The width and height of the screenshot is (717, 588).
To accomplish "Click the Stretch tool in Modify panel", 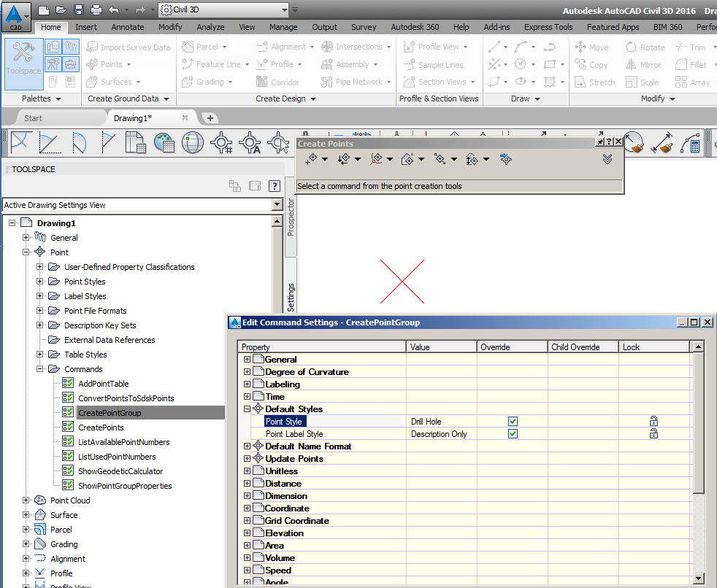I will (595, 82).
